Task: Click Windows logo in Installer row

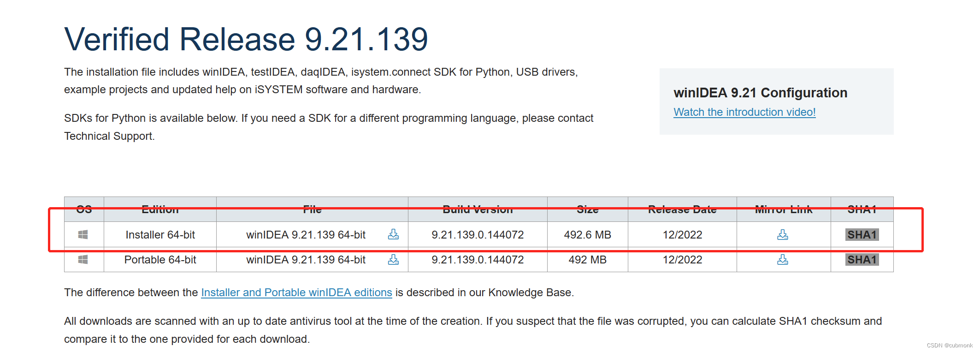Action: click(83, 235)
